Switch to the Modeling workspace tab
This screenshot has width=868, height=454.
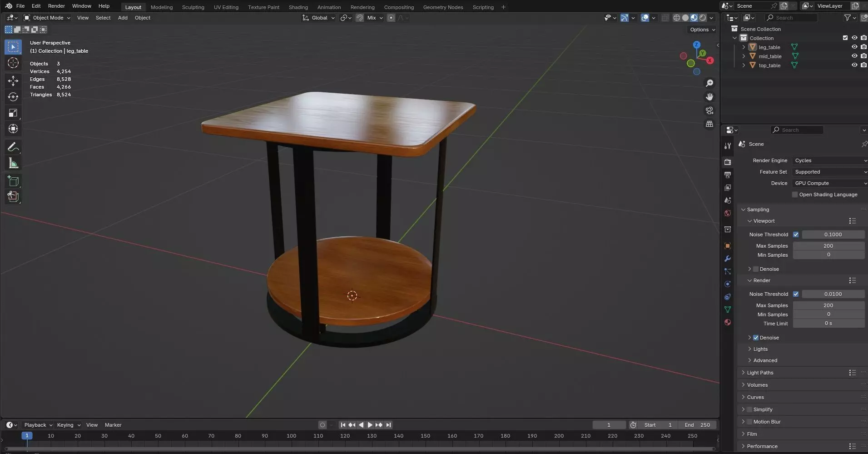[x=162, y=7]
